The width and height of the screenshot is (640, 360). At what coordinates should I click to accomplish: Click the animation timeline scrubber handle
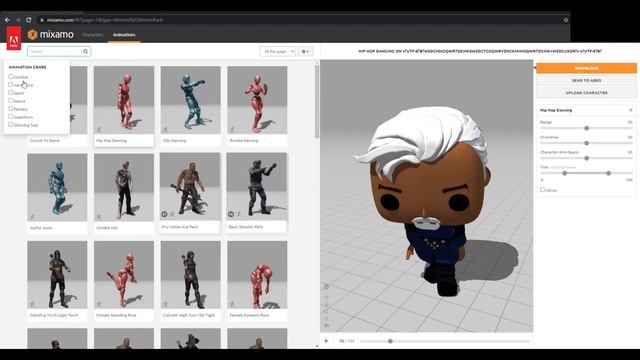click(x=390, y=341)
